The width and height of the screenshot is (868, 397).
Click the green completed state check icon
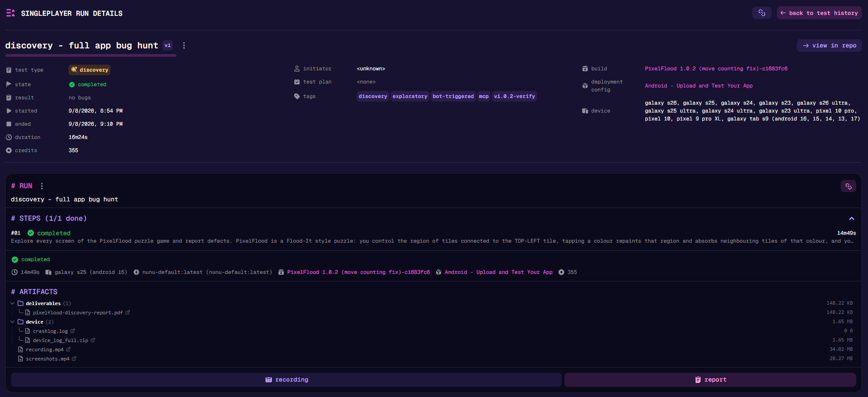72,84
